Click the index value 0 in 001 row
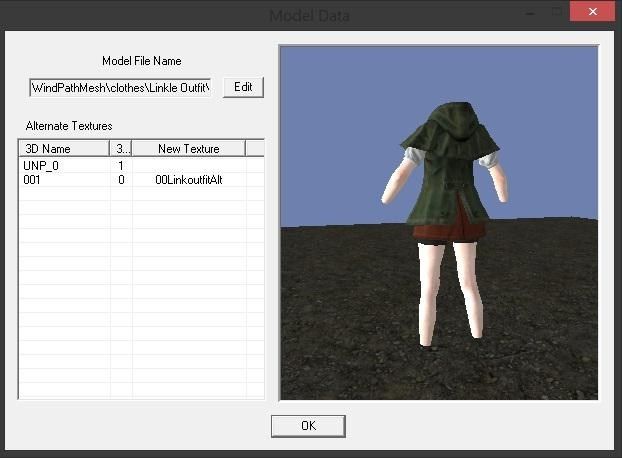Screen dimensions: 622x458 point(121,180)
